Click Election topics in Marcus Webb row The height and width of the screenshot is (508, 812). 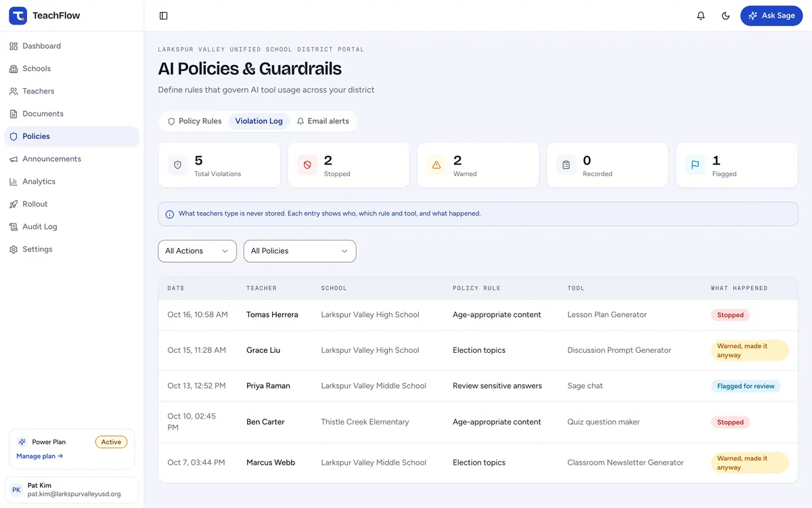[479, 463]
